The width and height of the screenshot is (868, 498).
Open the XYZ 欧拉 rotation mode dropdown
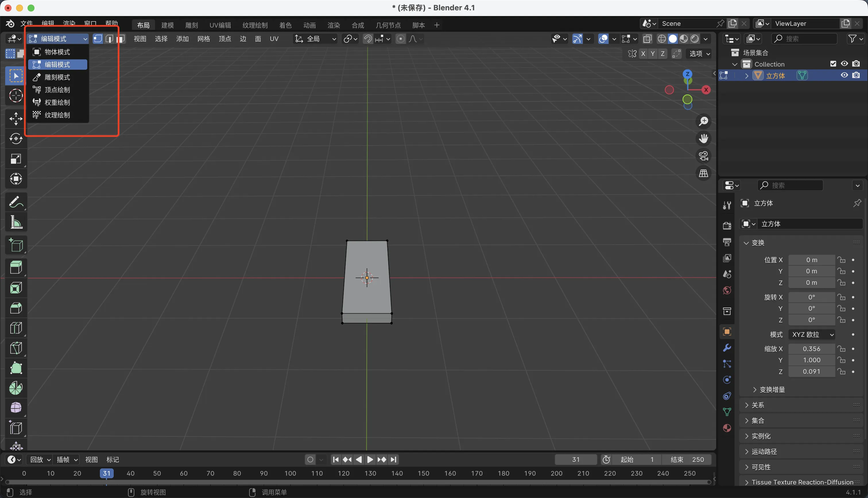(812, 334)
